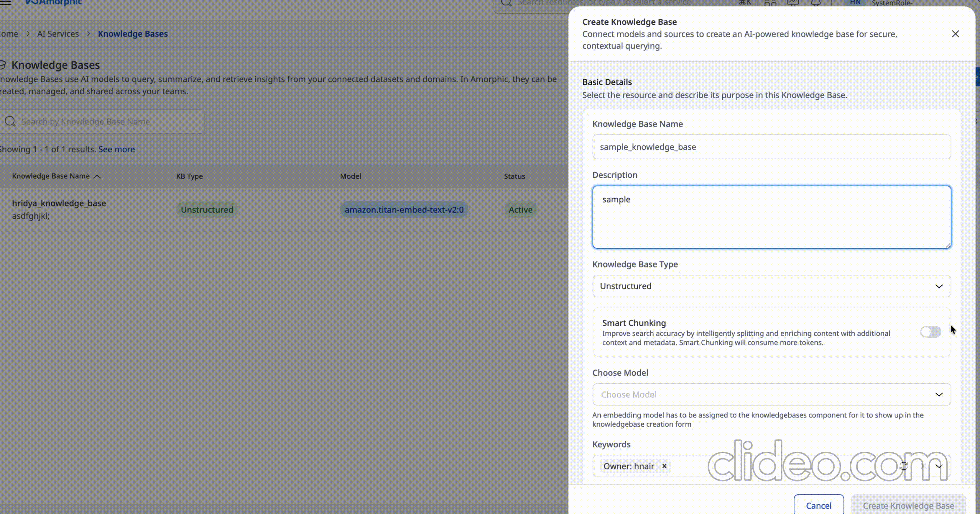Click the Create Knowledge Base button

908,505
